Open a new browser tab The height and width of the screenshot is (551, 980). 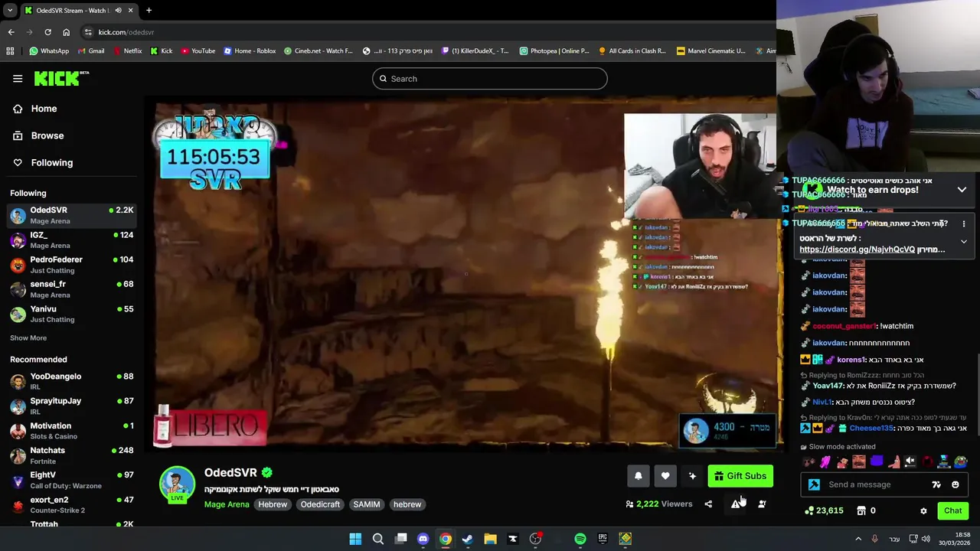click(x=149, y=11)
